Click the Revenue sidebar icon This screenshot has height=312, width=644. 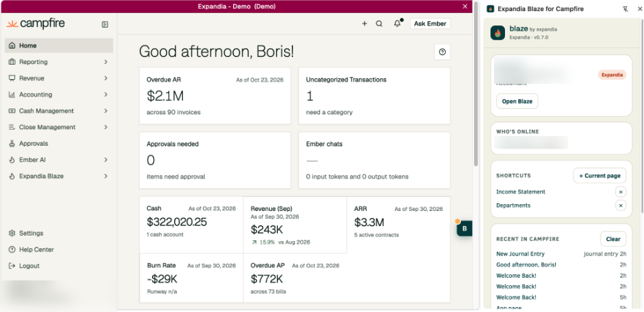[x=12, y=78]
